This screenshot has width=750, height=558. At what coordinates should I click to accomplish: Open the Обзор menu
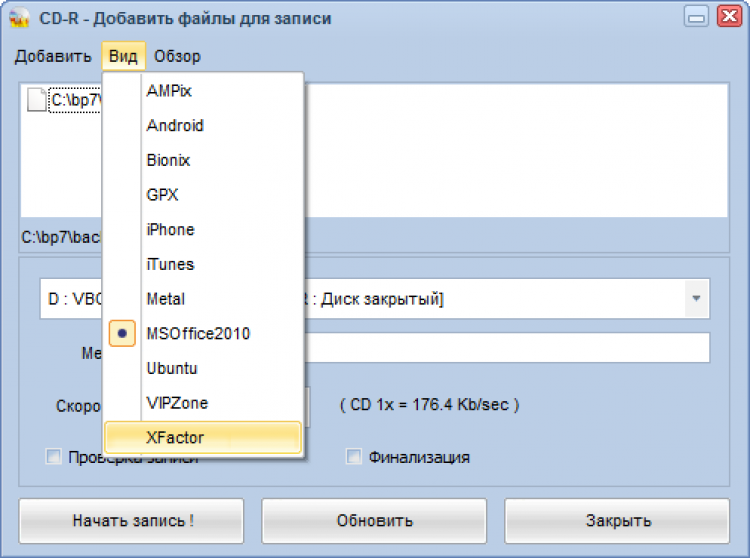(177, 56)
